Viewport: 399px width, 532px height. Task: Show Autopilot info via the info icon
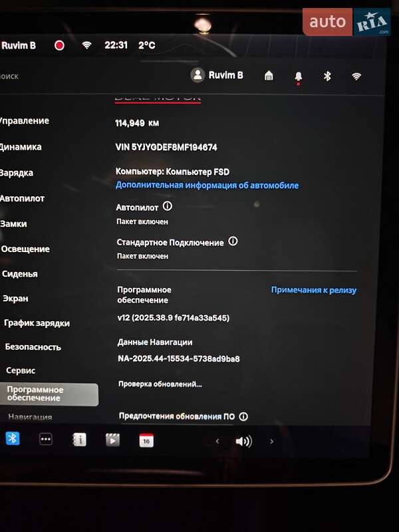click(x=168, y=206)
